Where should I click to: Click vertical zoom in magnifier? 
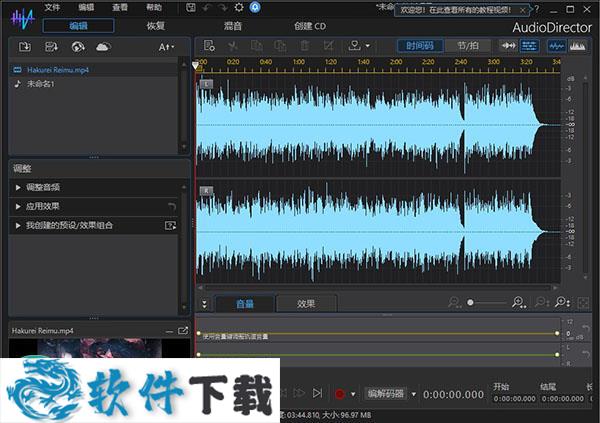pyautogui.click(x=562, y=302)
